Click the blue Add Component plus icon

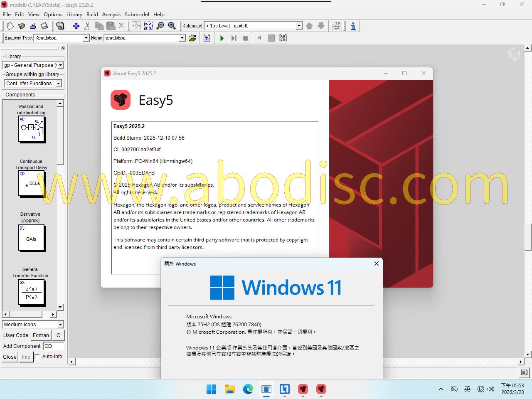click(76, 26)
